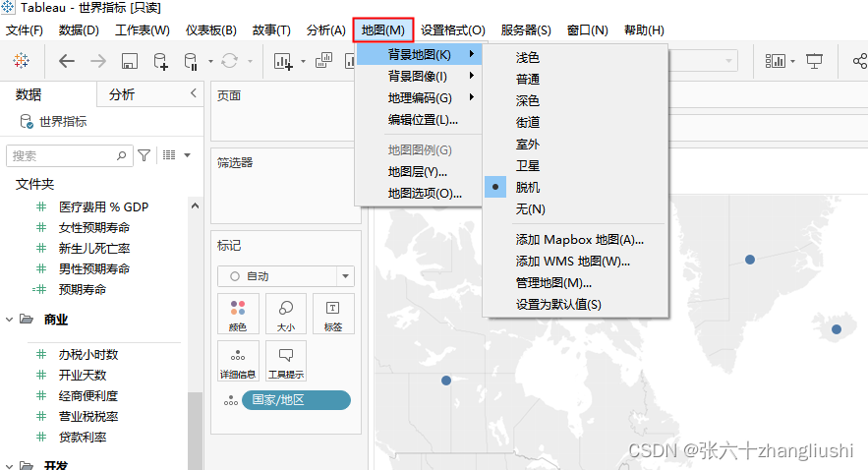Expand the 背景图像(I) submenu
The height and width of the screenshot is (470, 868).
pyautogui.click(x=418, y=76)
